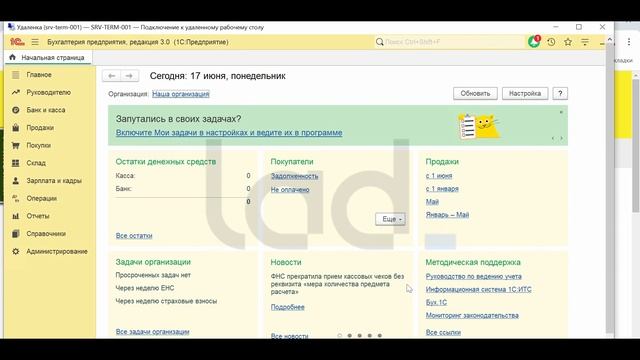Open Все задачи организации link
Image resolution: width=640 pixels, height=360 pixels.
click(152, 331)
